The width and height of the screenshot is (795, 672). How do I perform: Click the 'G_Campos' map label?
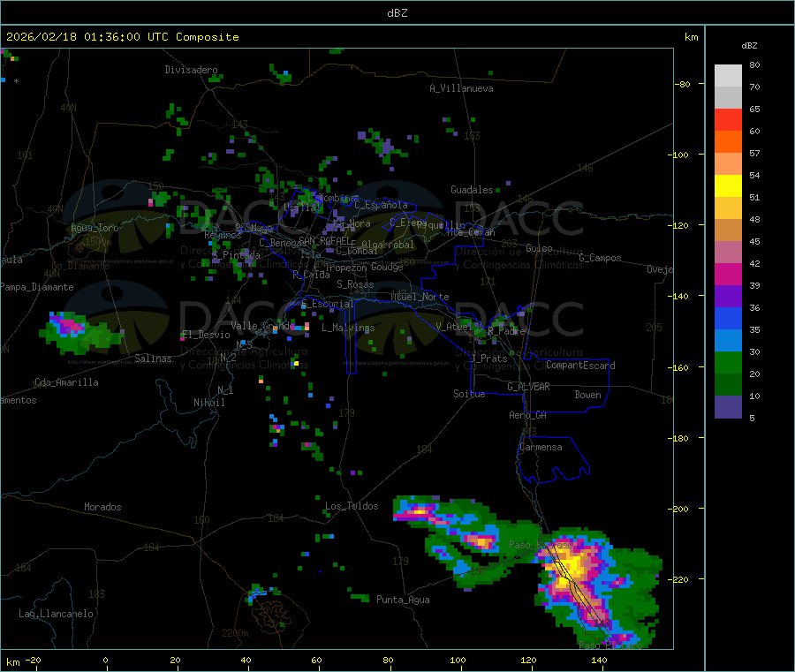point(600,258)
